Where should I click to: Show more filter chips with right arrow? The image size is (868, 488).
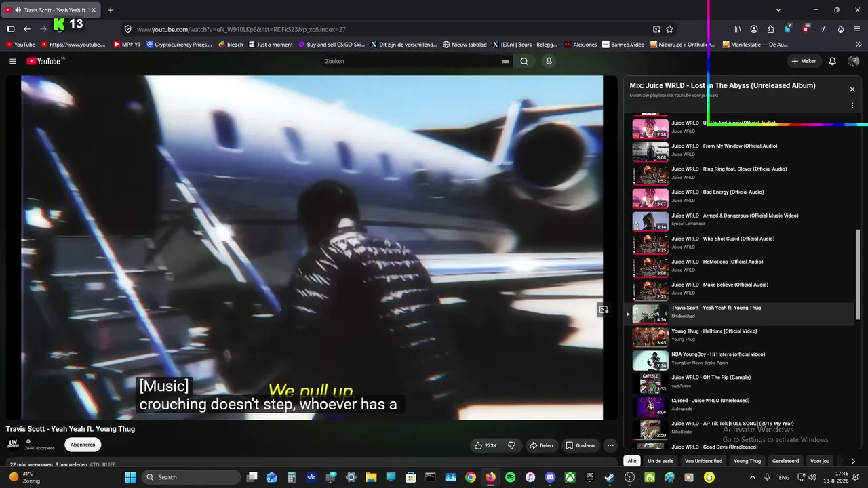pos(853,461)
